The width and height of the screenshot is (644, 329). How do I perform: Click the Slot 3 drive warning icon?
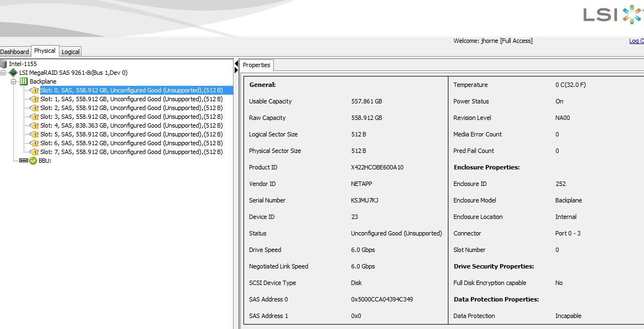pos(34,117)
